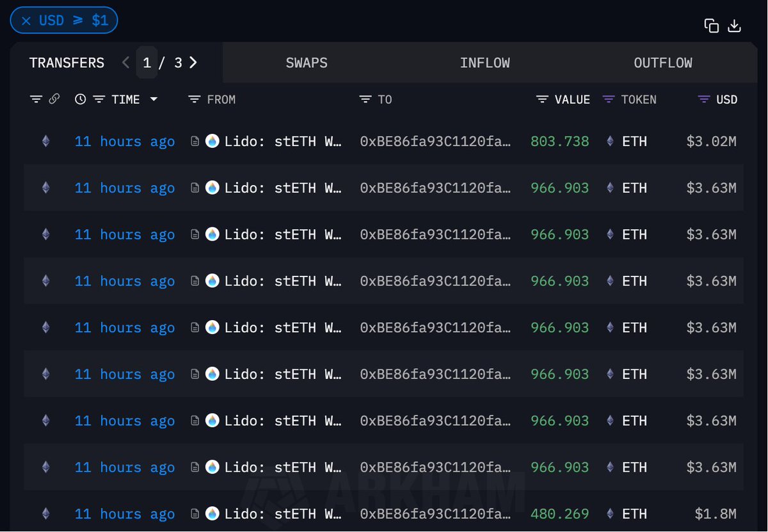
Task: Switch to the OUTFLOW tab
Action: [x=662, y=63]
